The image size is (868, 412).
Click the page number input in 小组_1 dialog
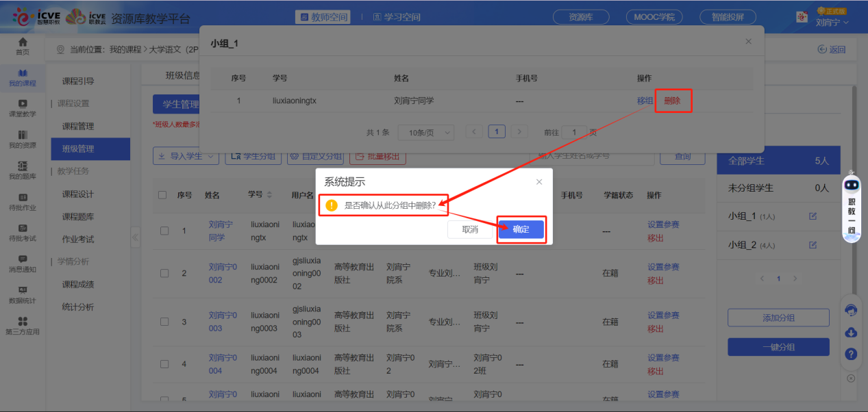coord(574,132)
